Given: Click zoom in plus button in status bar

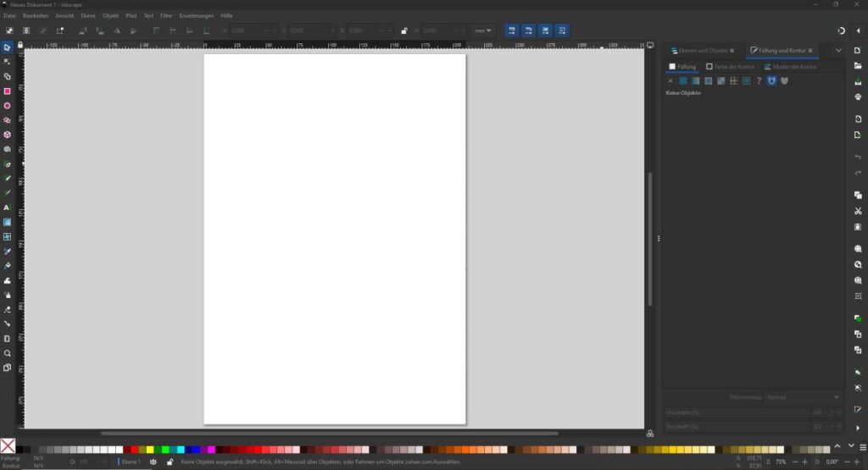Looking at the screenshot, I should [x=804, y=462].
